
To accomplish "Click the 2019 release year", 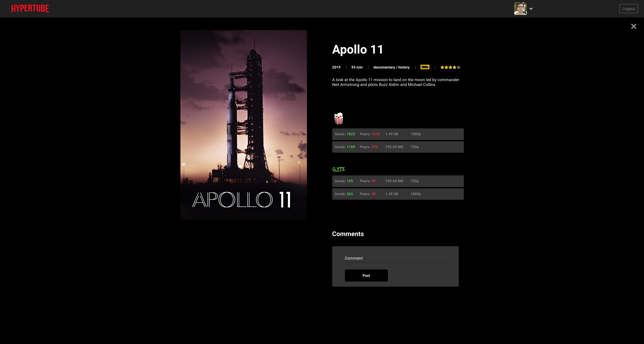I will (x=336, y=67).
